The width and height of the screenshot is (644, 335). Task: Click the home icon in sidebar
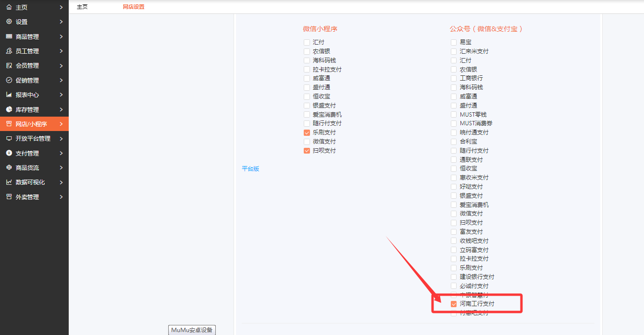pyautogui.click(x=9, y=7)
